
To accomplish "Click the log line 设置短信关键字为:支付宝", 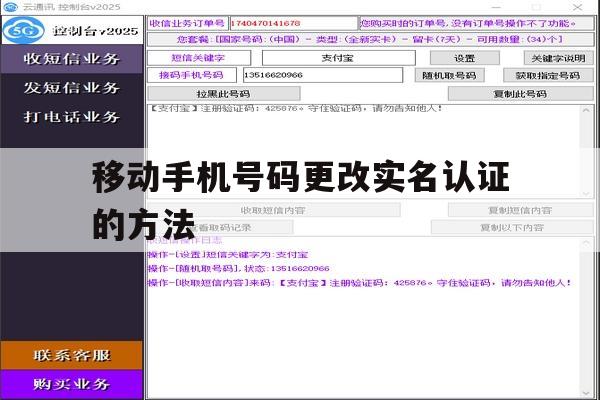I will tap(228, 255).
